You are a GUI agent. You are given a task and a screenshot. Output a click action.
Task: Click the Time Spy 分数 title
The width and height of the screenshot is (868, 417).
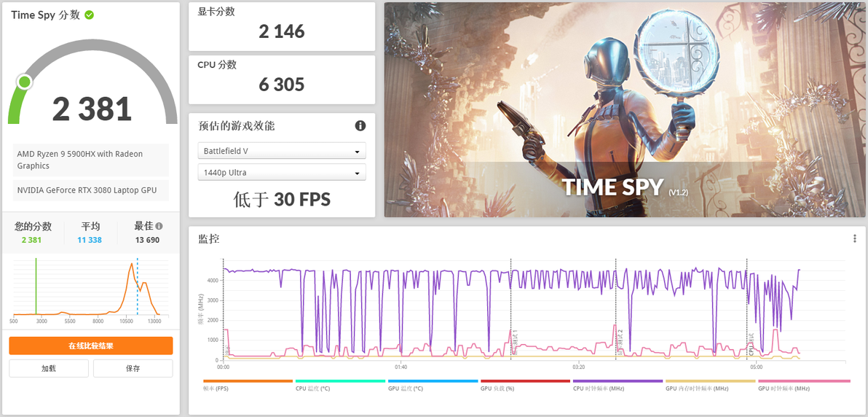pos(45,15)
